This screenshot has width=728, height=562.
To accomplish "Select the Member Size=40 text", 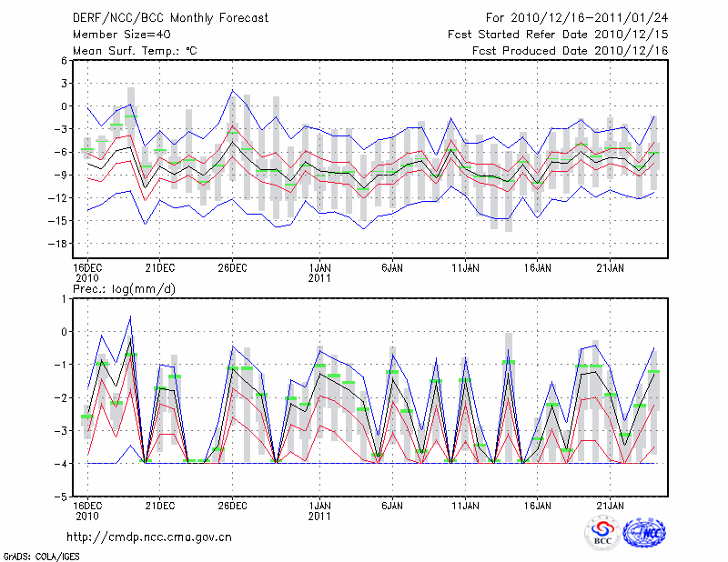I will 119,34.
